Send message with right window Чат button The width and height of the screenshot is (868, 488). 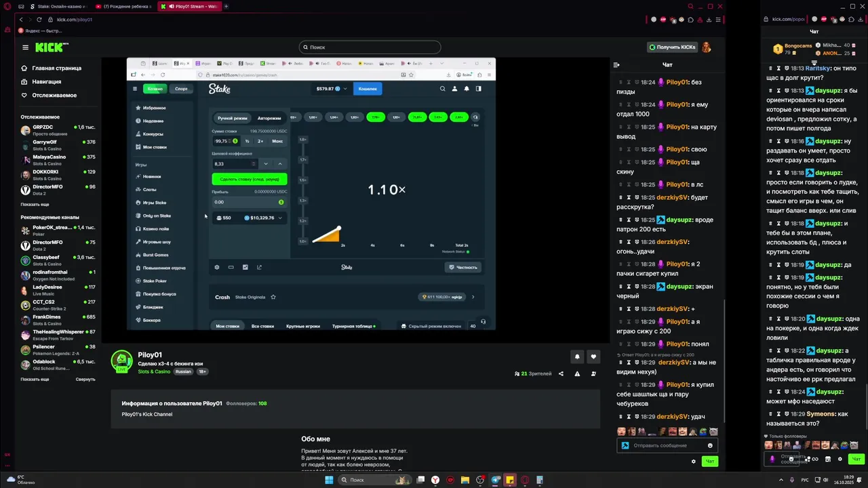856,459
